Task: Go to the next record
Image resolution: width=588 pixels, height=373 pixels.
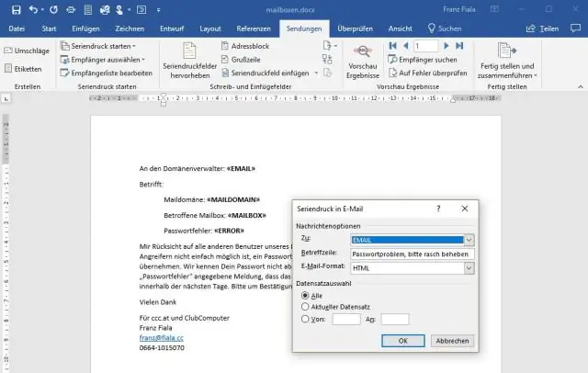Action: click(446, 46)
